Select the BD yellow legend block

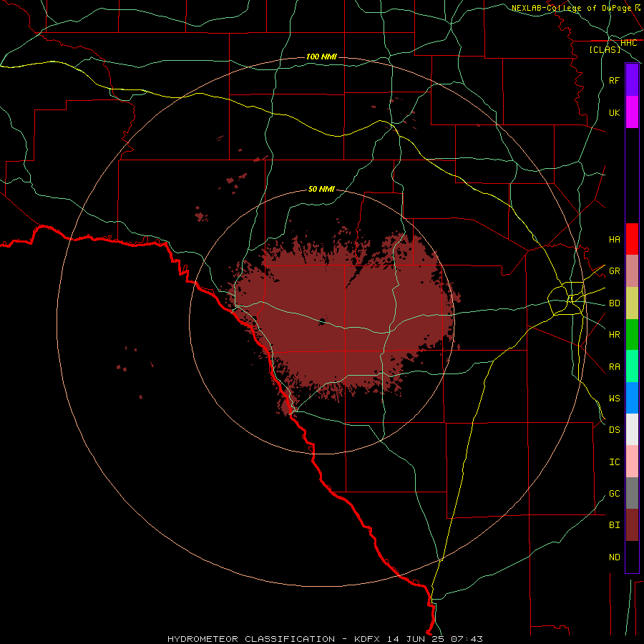coord(632,303)
